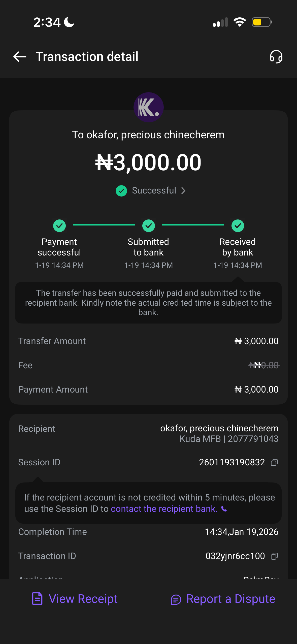
Task: Tap the battery indicator in status bar
Action: (x=262, y=22)
